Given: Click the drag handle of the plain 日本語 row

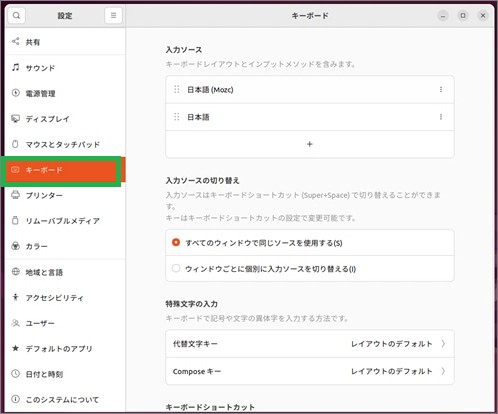Looking at the screenshot, I should pyautogui.click(x=177, y=117).
